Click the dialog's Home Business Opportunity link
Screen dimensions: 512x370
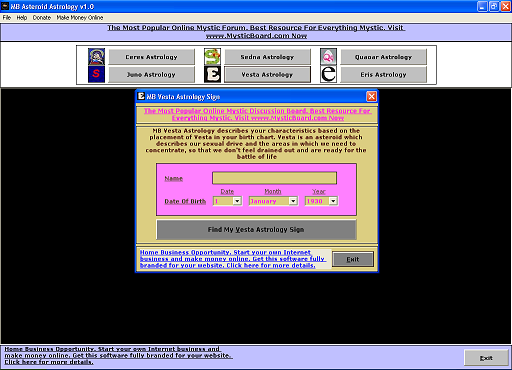pos(233,259)
